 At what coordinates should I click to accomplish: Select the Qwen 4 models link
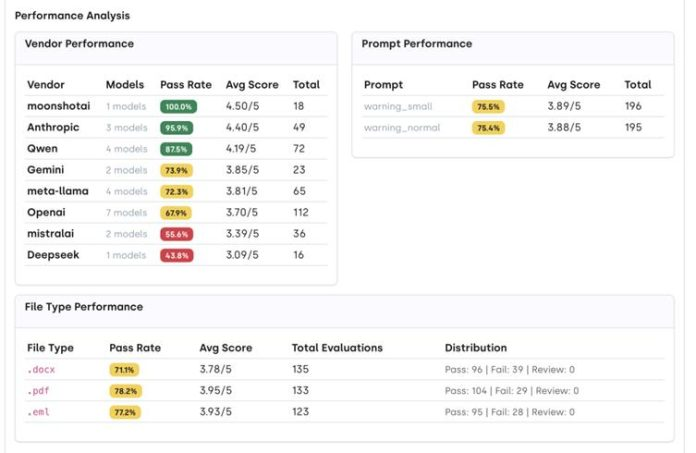coord(126,149)
